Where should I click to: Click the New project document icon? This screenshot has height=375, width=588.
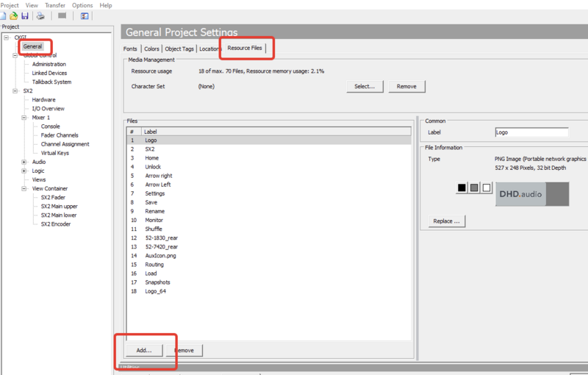[4, 15]
